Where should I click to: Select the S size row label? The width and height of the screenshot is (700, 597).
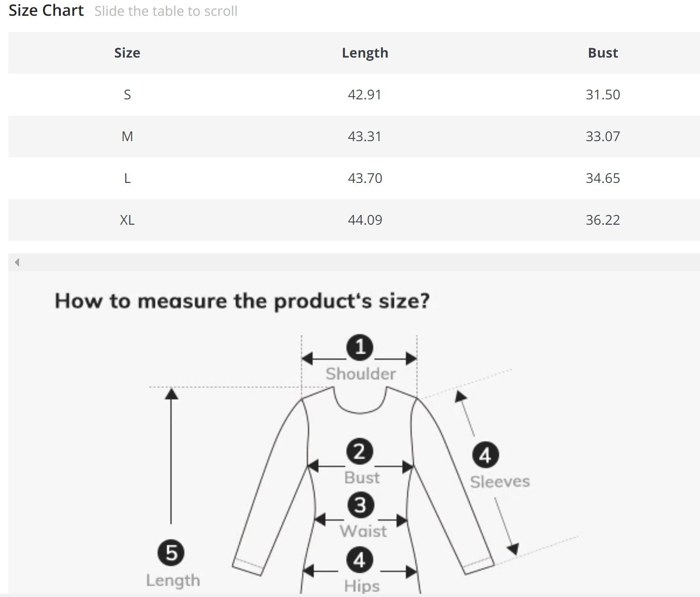[127, 95]
